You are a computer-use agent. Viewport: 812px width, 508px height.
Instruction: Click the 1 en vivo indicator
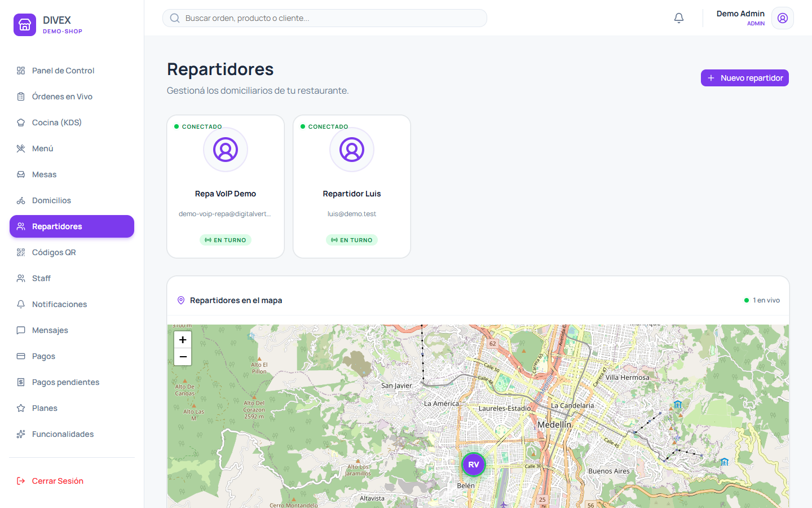762,300
